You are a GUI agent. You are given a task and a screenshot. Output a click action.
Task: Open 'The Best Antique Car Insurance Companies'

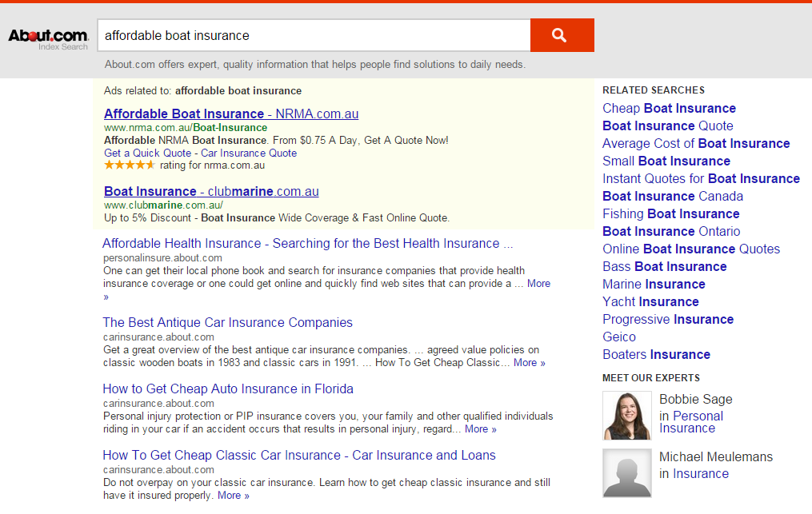(227, 322)
